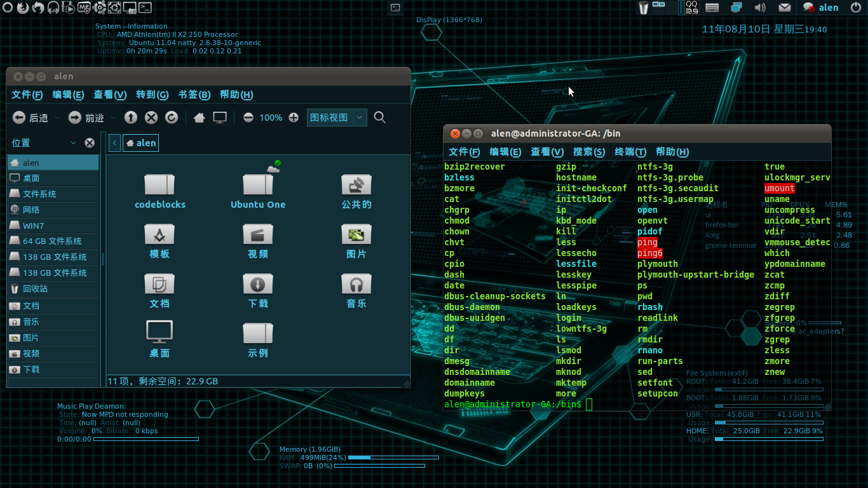The height and width of the screenshot is (488, 868).
Task: Open the 模板 templates folder
Action: pyautogui.click(x=159, y=240)
